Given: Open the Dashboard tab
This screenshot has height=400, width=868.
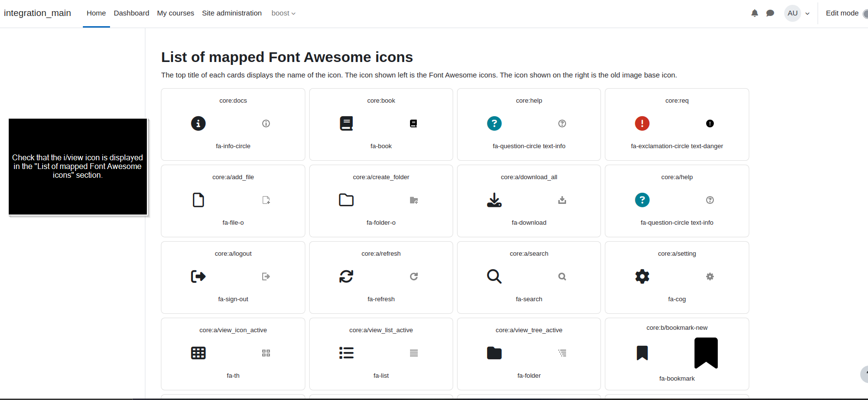Looking at the screenshot, I should [131, 13].
